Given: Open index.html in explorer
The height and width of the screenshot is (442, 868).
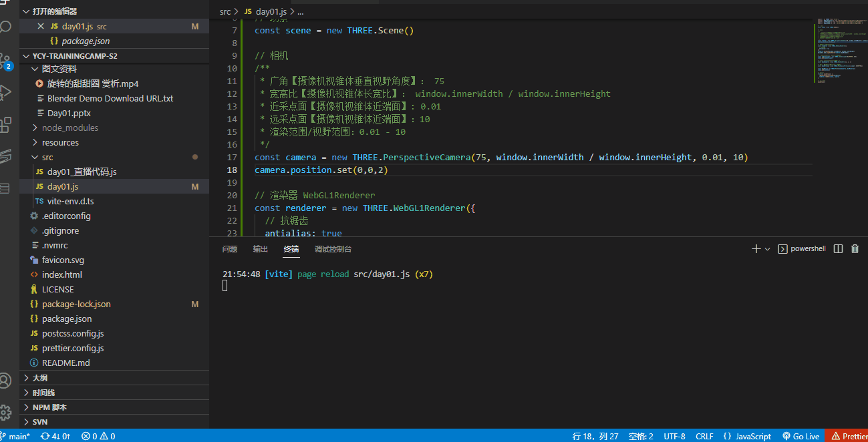Looking at the screenshot, I should 114,274.
